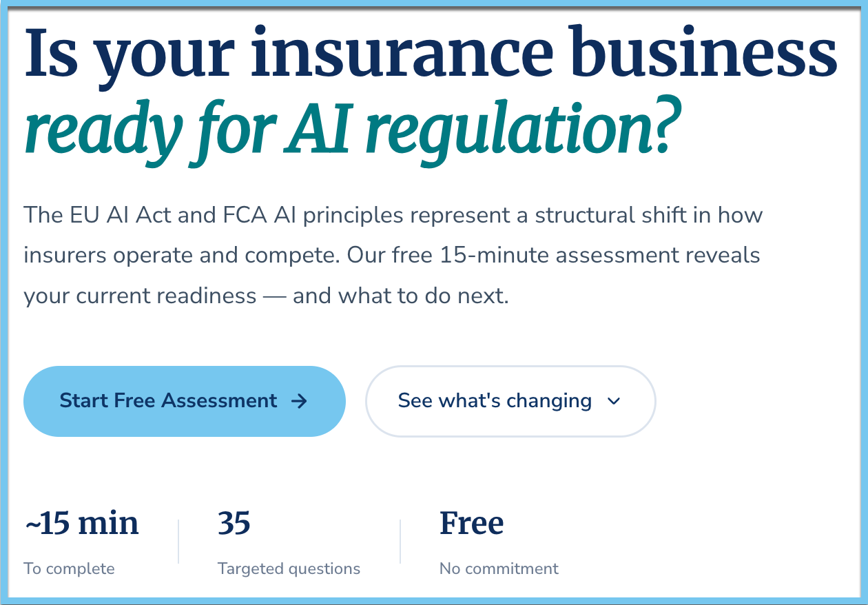868x605 pixels.
Task: Click the free 15-minute assessment text
Action: (541, 256)
